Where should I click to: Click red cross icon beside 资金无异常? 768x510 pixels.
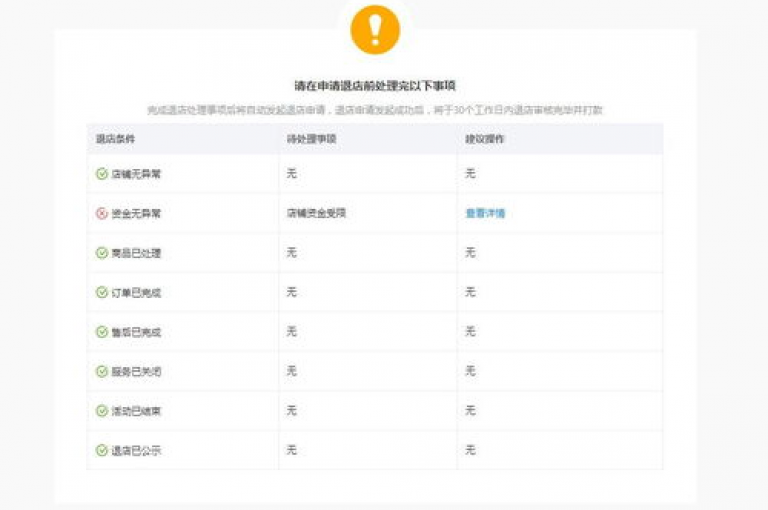tap(101, 213)
